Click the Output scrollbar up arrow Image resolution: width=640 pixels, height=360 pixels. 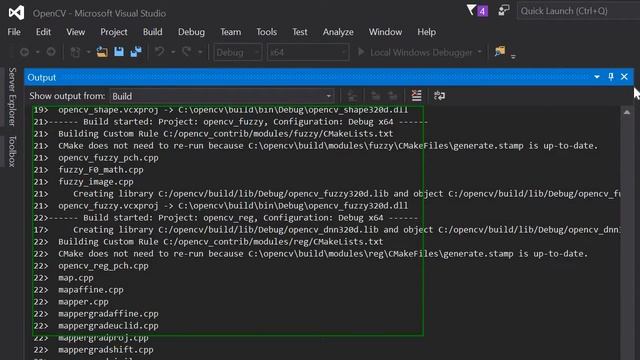pos(627,112)
